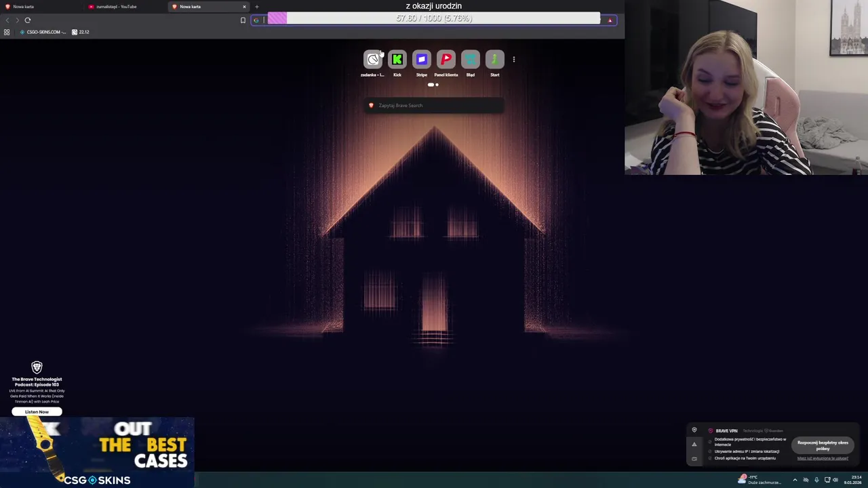This screenshot has height=488, width=868.
Task: Click Listen Now podcast button
Action: [x=37, y=411]
